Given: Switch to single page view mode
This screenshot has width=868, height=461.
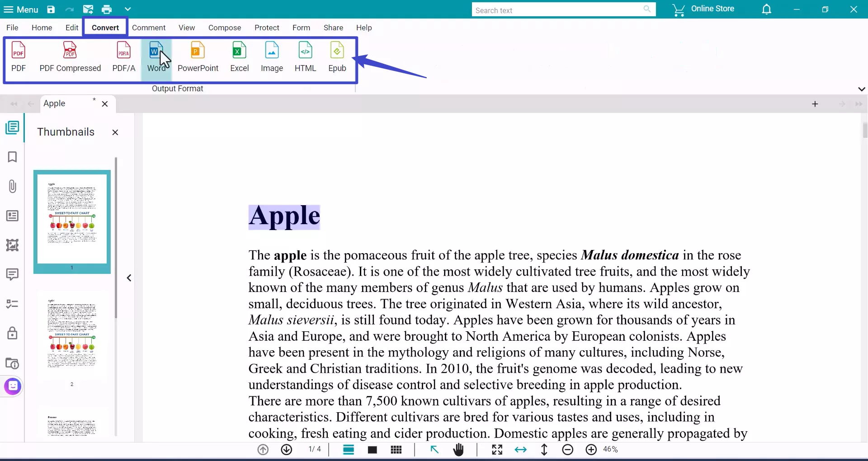Looking at the screenshot, I should click(x=373, y=449).
